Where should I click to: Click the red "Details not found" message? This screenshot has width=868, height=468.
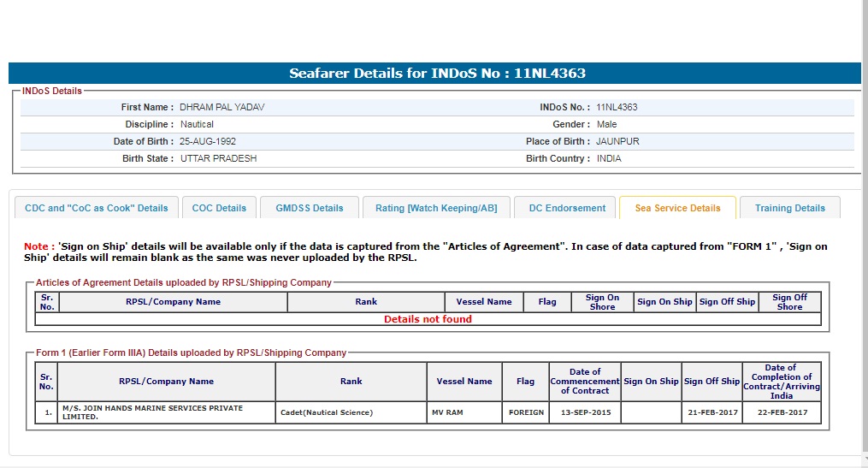428,319
